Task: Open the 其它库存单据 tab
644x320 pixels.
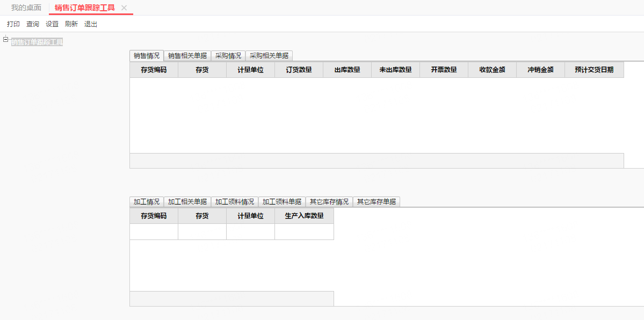Action: pyautogui.click(x=377, y=202)
